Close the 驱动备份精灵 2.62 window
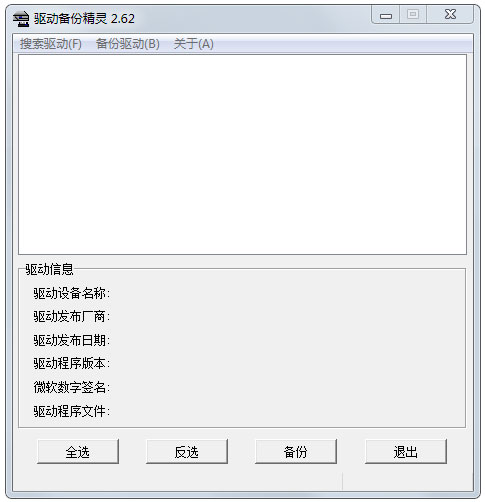 point(450,15)
